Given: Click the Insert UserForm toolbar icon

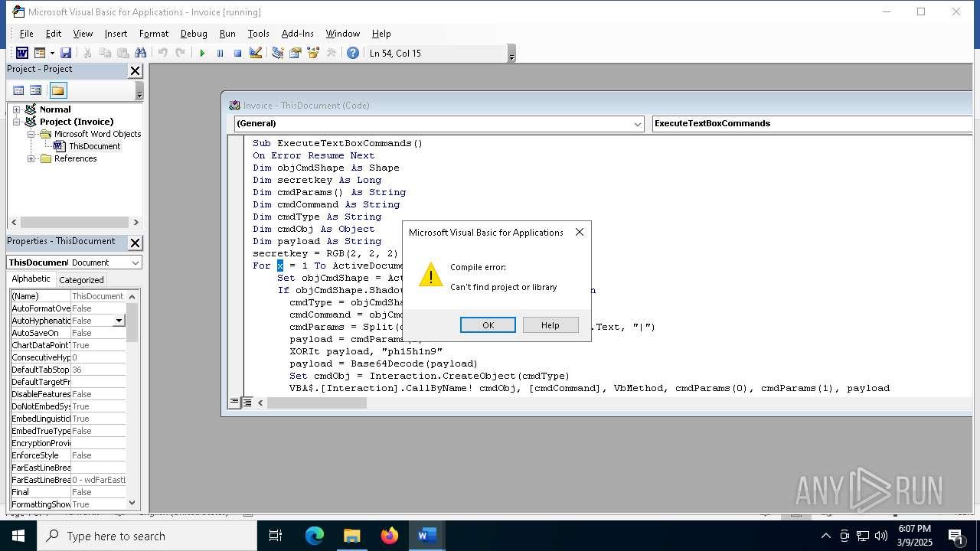Looking at the screenshot, I should 40,53.
